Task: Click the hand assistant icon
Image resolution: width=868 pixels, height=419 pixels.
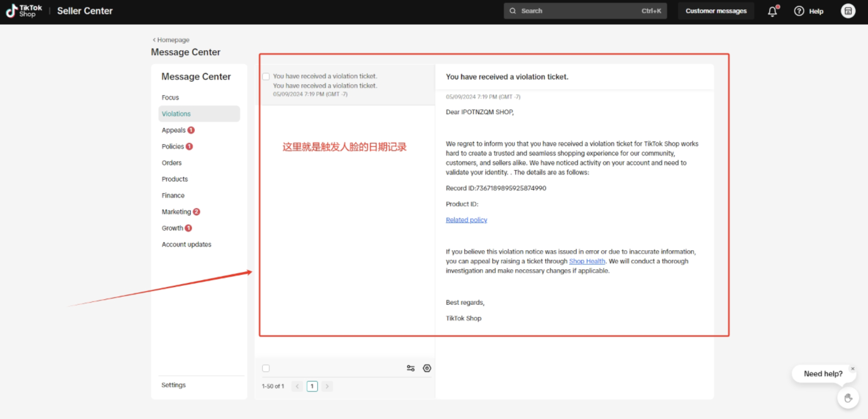Action: point(848,398)
